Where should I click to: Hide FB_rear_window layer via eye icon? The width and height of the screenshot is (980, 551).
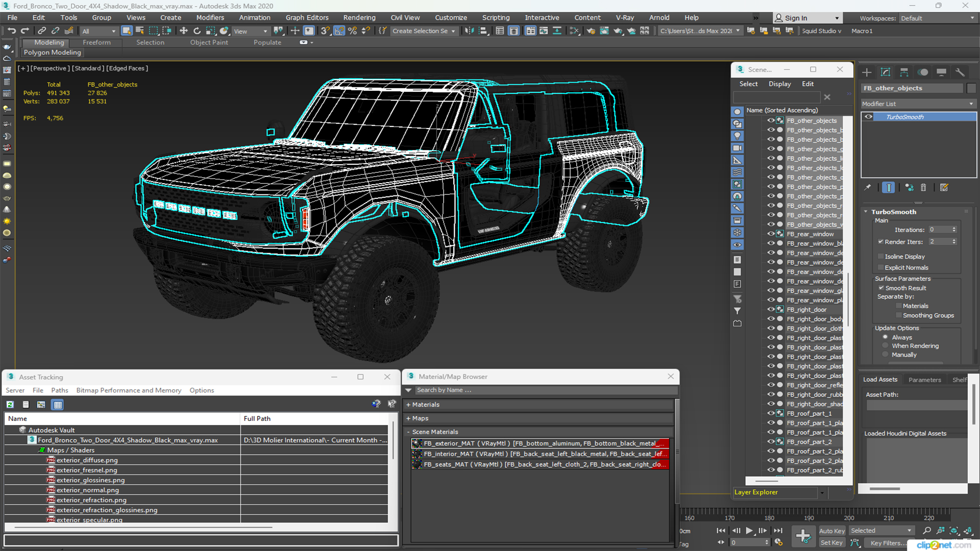[771, 234]
